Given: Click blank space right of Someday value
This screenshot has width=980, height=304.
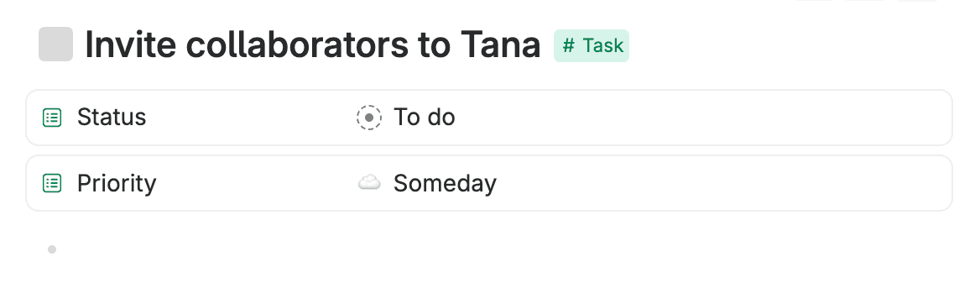Looking at the screenshot, I should coord(719,183).
